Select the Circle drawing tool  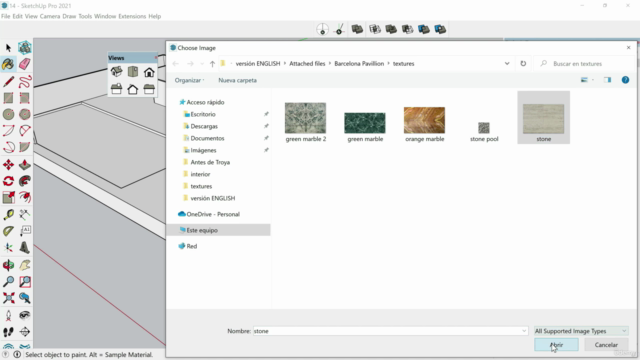[x=8, y=114]
